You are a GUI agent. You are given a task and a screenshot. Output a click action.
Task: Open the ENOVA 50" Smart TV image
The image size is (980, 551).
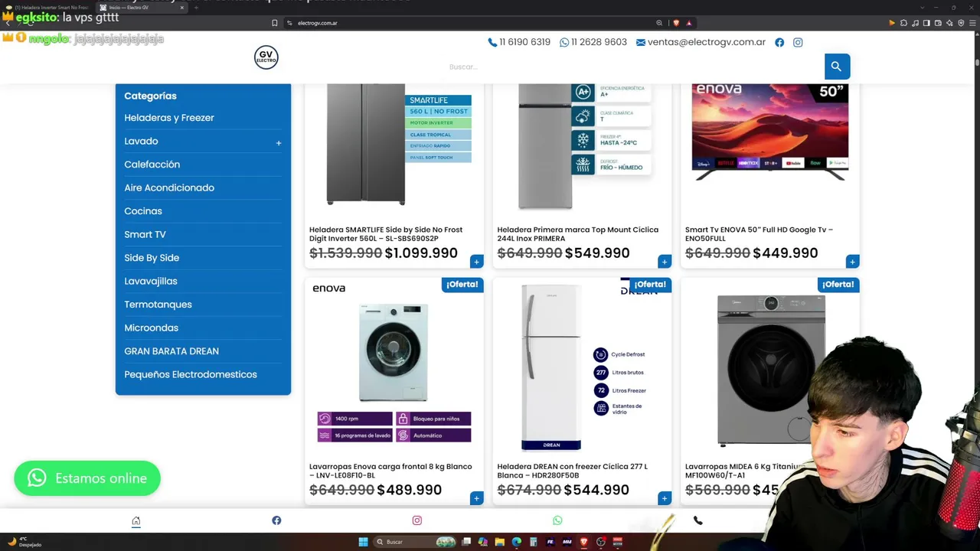coord(770,132)
